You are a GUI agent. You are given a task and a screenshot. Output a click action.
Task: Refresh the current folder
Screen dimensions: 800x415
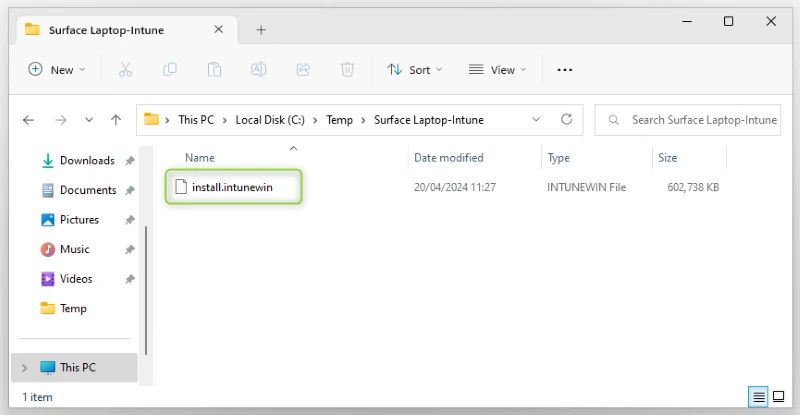pyautogui.click(x=566, y=119)
